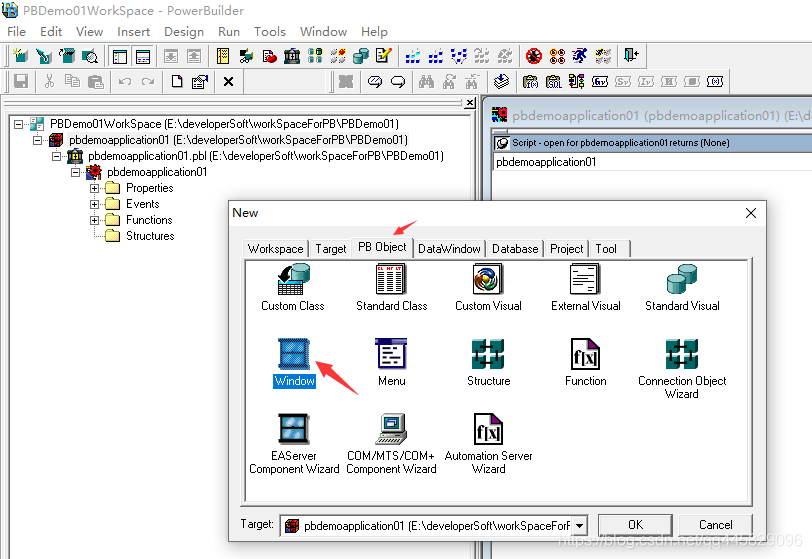The height and width of the screenshot is (559, 812).
Task: Click the New object toolbar icon
Action: [x=21, y=55]
